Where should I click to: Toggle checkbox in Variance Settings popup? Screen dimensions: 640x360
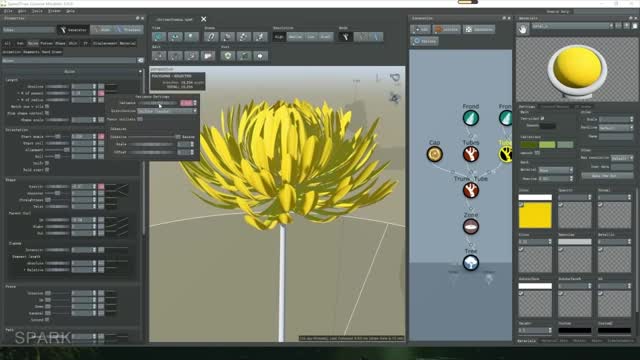tap(140, 119)
